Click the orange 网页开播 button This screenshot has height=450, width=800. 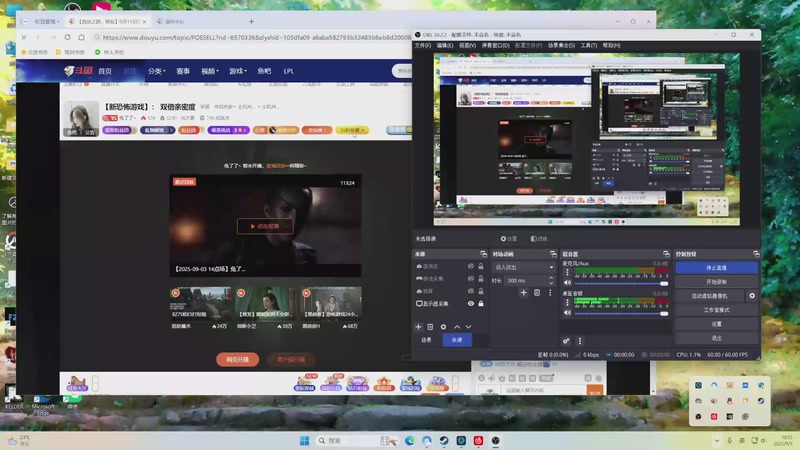[237, 359]
